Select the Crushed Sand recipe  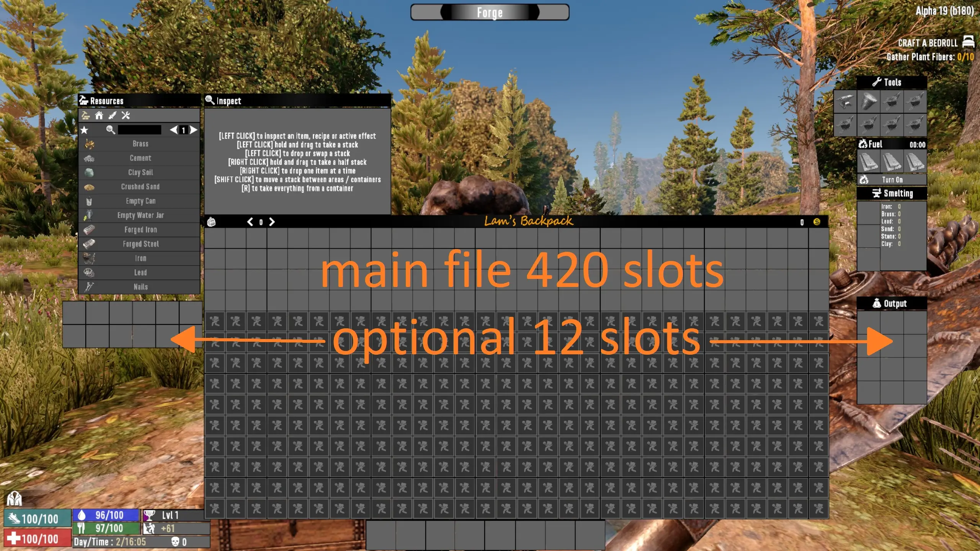139,187
